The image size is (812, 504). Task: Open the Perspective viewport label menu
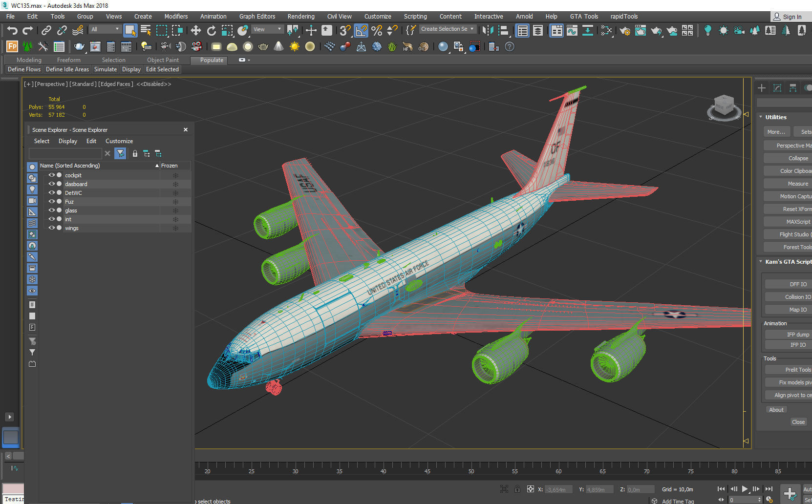tap(51, 84)
